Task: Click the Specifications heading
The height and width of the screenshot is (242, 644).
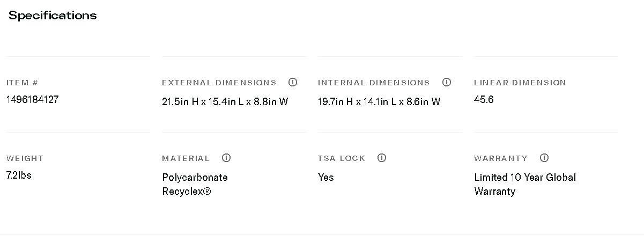Action: (53, 16)
